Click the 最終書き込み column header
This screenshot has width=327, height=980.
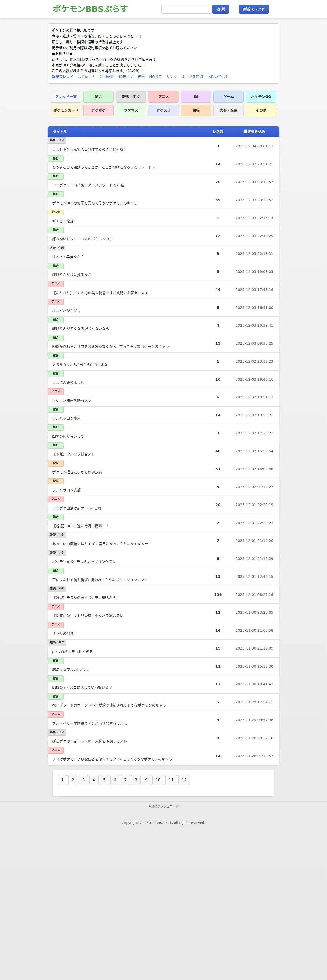point(254,132)
